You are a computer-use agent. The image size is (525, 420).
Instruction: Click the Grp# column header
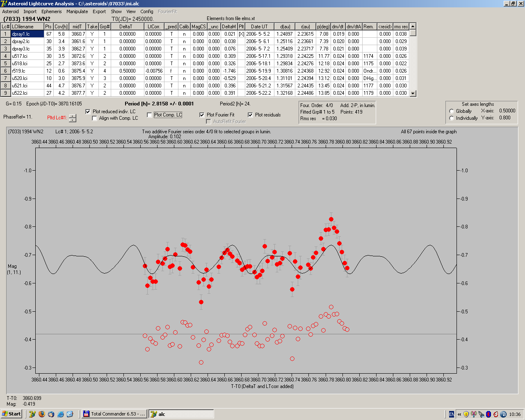[105, 27]
